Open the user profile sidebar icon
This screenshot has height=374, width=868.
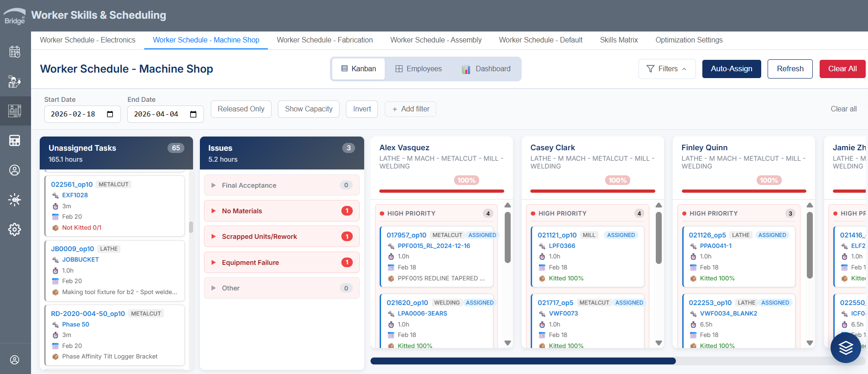[15, 170]
